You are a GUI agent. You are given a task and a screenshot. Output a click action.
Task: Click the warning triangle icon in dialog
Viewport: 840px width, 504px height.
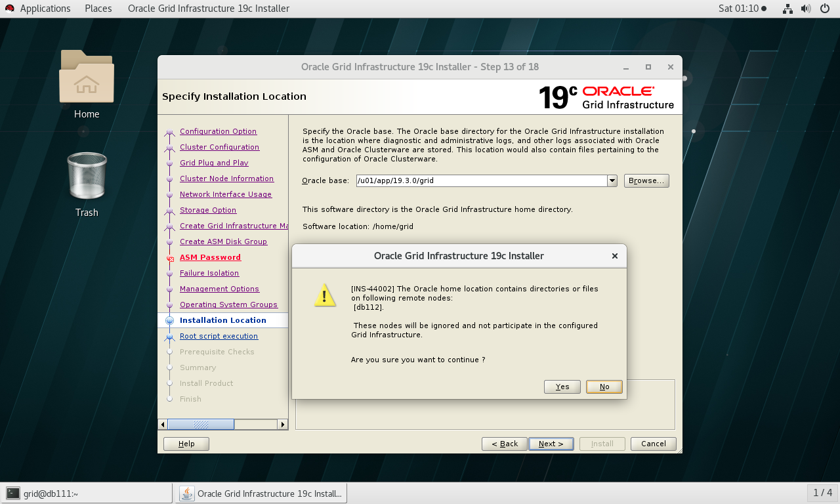(325, 295)
